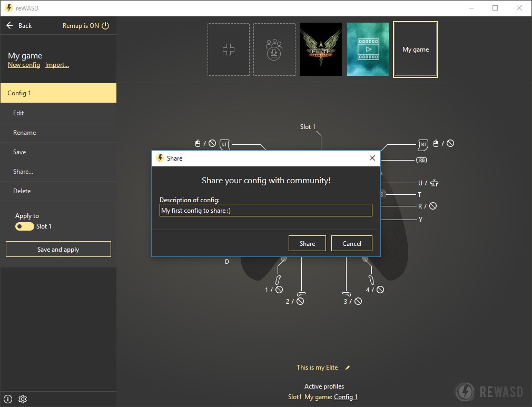Click paddle 3 icon
This screenshot has width=532, height=407.
click(x=347, y=294)
